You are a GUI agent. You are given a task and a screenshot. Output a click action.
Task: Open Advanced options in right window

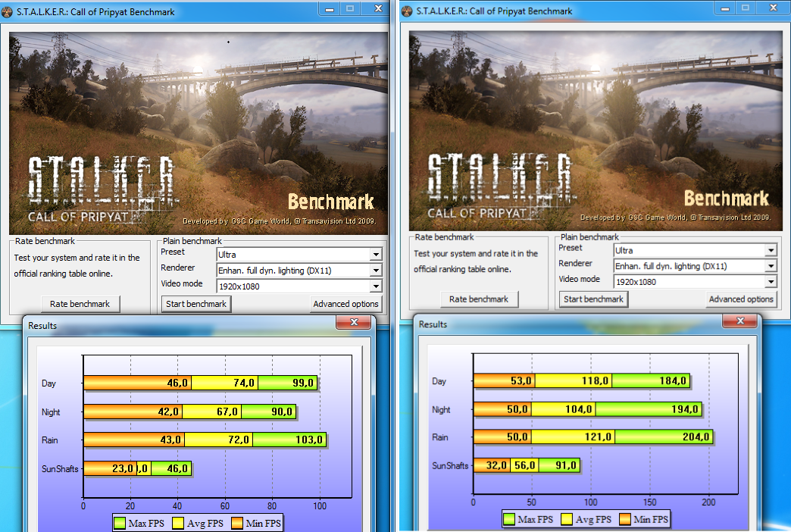[x=741, y=299]
